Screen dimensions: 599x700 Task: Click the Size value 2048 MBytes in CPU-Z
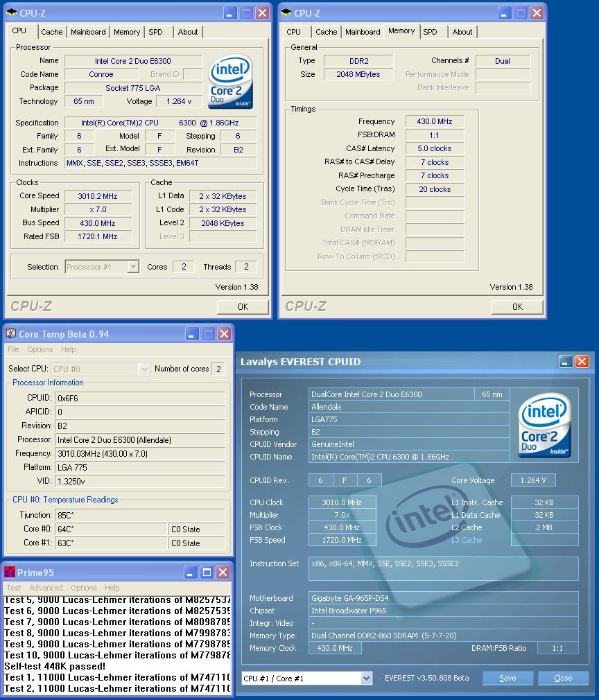coord(358,74)
